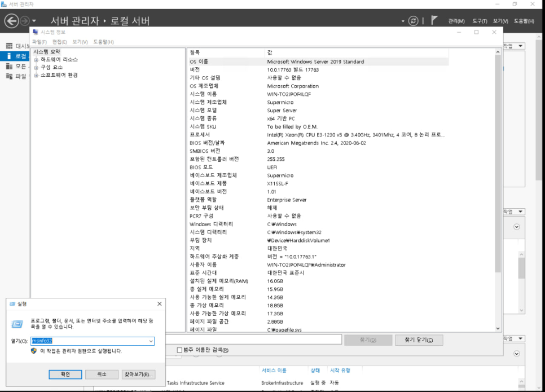Select 모든 서버 icon in sidebar

pos(10,66)
